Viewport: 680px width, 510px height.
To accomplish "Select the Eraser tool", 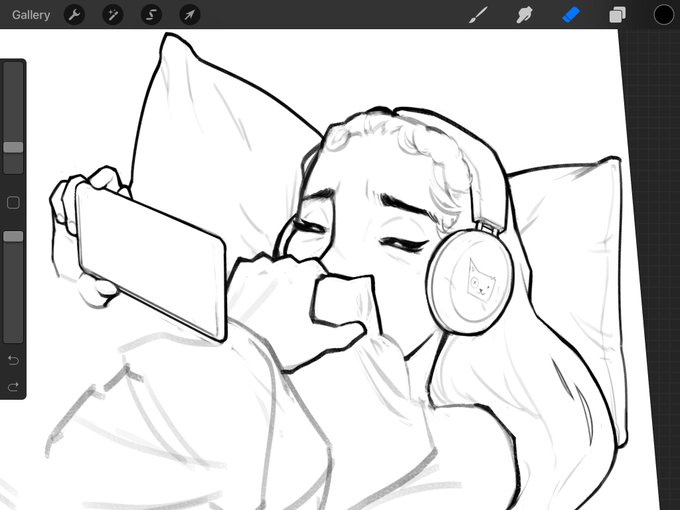I will (571, 15).
